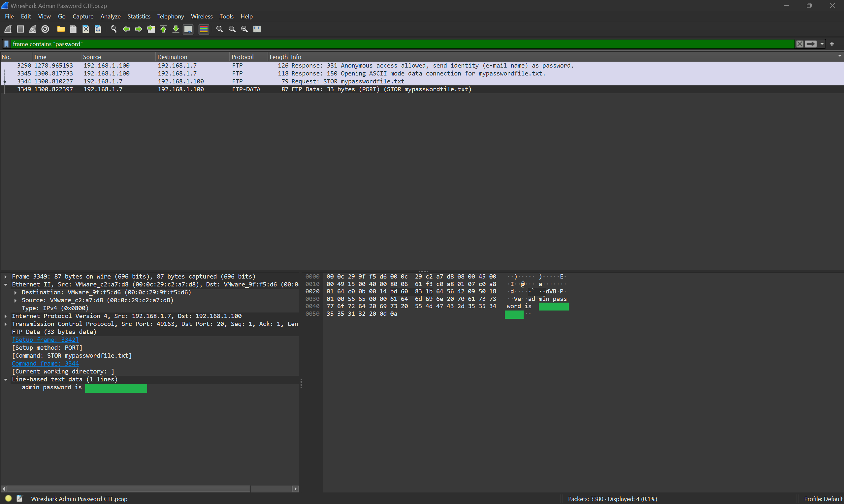Expand the Transmission Control Protocol node
This screenshot has height=504, width=844.
tap(5, 324)
